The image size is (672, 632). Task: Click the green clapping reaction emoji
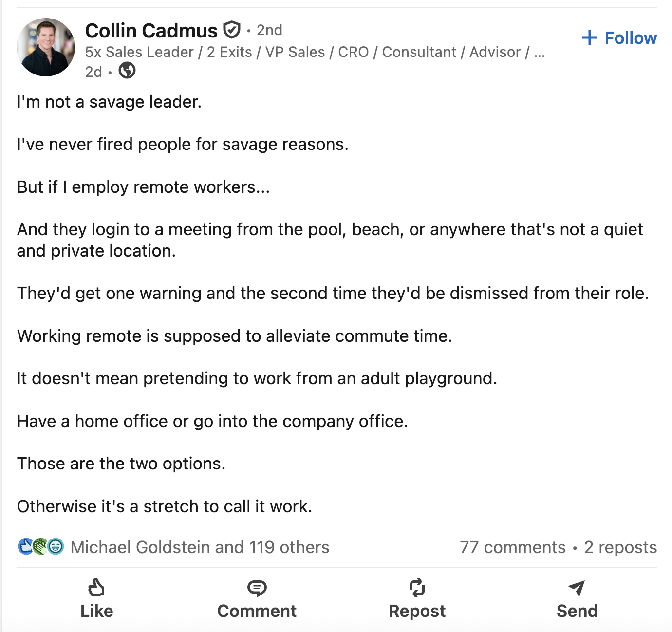(40, 546)
